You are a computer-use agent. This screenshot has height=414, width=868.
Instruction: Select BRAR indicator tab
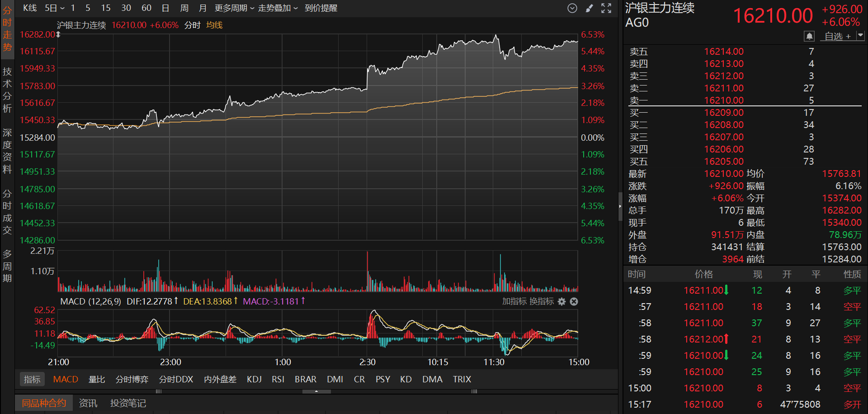pos(306,380)
